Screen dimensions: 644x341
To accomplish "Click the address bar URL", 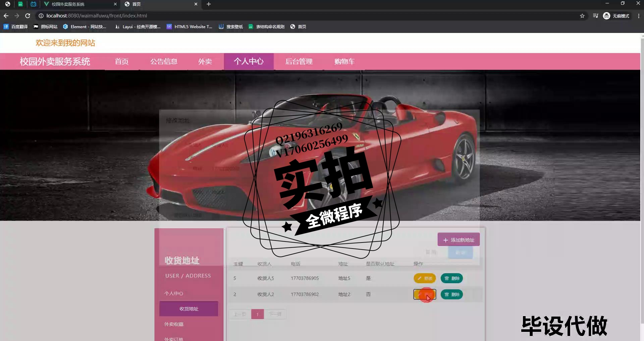I will pyautogui.click(x=97, y=16).
